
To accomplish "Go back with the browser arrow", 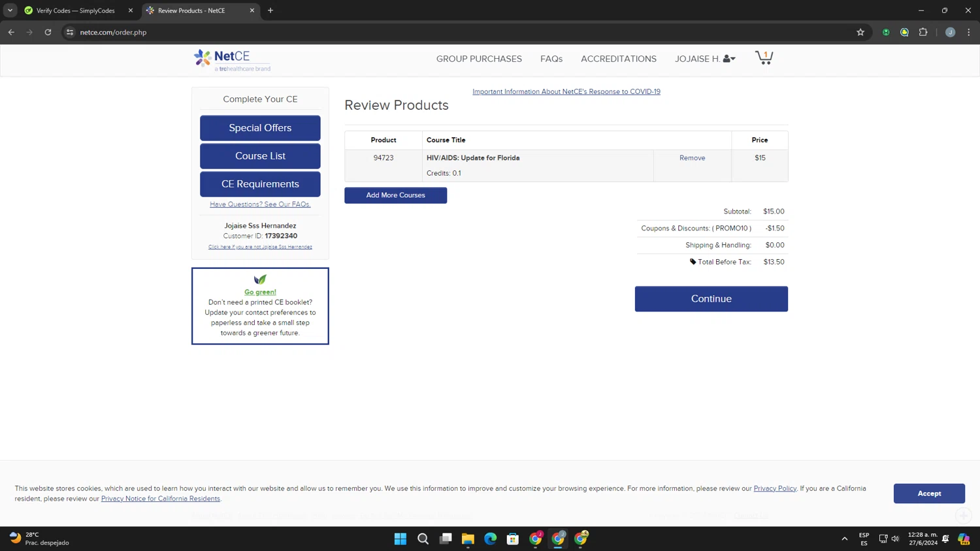I will click(x=11, y=32).
